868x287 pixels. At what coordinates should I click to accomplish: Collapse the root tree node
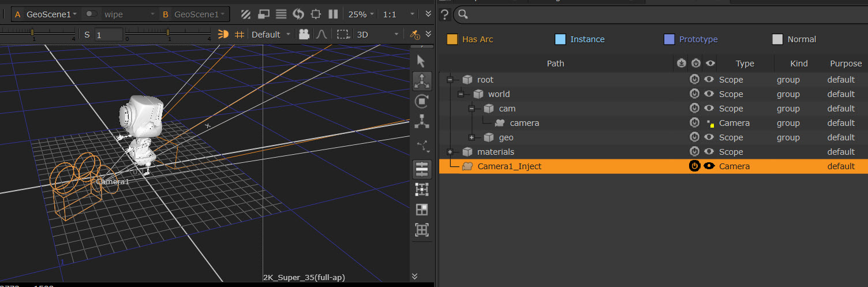click(450, 80)
